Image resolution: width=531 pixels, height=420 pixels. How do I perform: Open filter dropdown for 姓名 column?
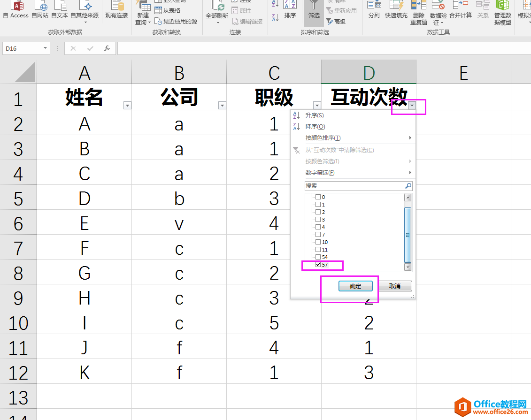127,106
